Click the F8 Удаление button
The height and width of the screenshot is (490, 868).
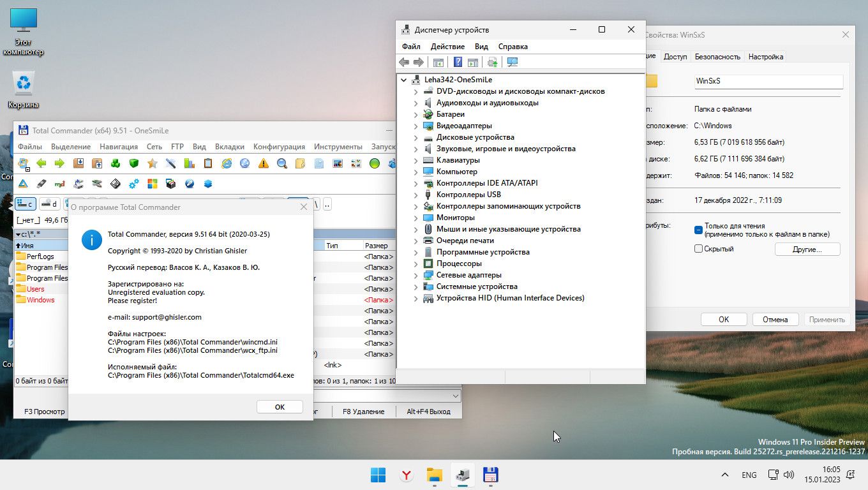[x=363, y=412]
